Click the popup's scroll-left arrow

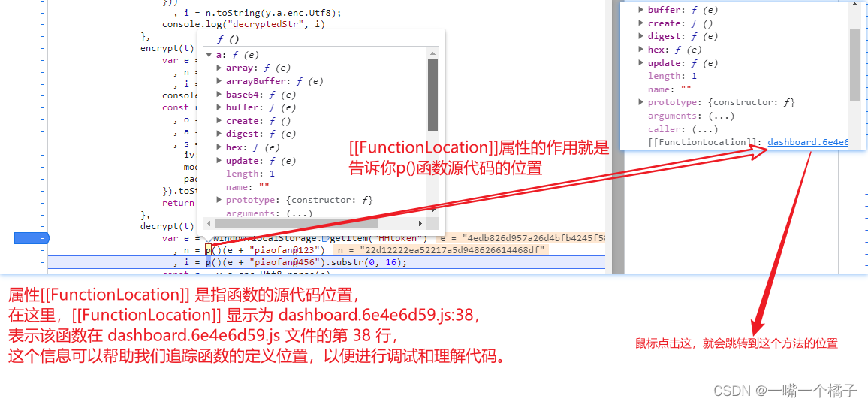[x=209, y=223]
